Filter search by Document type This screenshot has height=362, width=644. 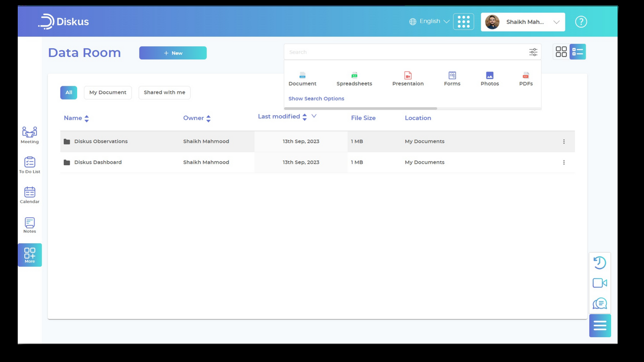point(302,79)
